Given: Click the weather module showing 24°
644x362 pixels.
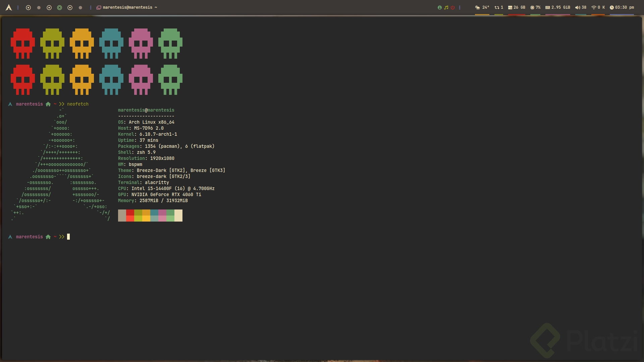Looking at the screenshot, I should [x=482, y=7].
